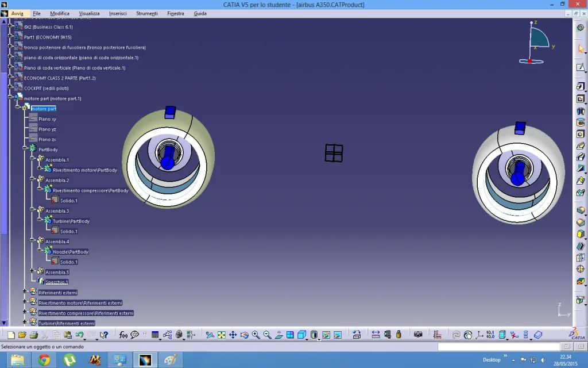Open the Inserisci menu
Viewport: 588px width, 368px height.
[x=118, y=14]
